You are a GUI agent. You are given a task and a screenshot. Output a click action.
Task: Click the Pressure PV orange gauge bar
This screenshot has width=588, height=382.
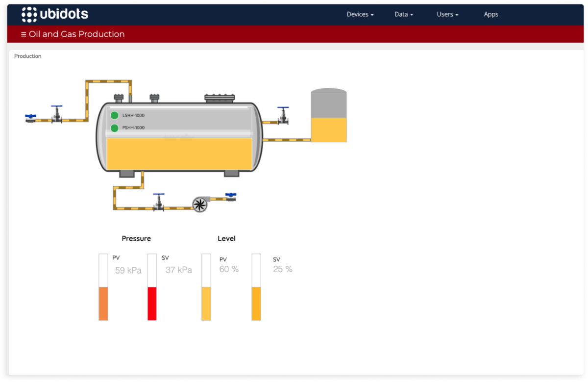tap(103, 303)
